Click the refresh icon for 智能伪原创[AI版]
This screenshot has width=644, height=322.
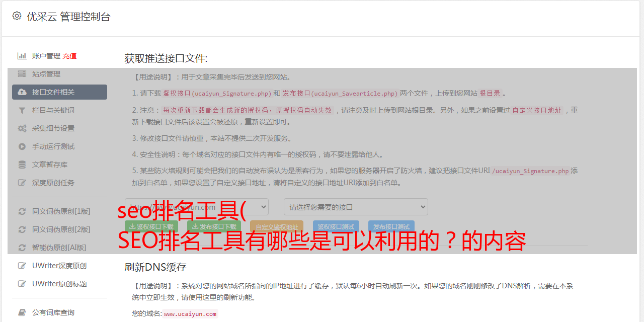[22, 248]
